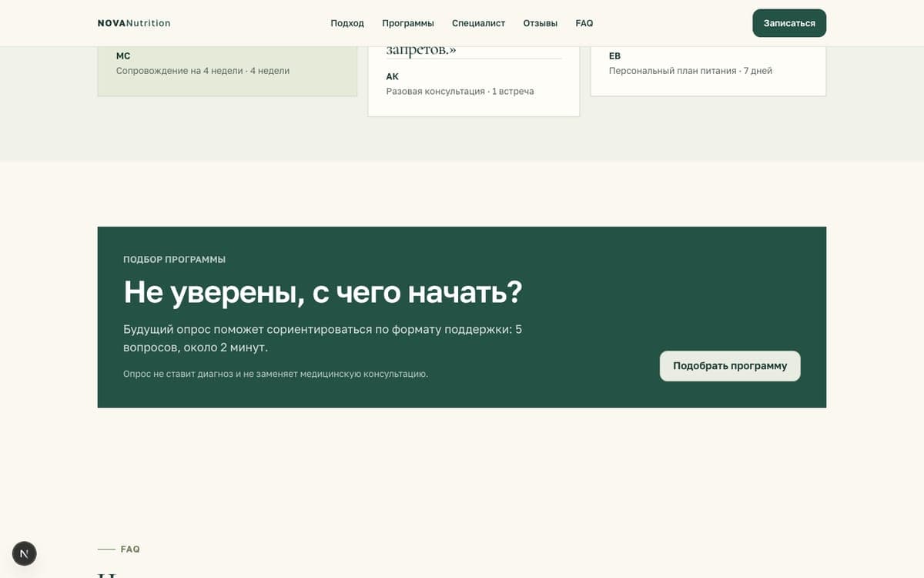Viewport: 924px width, 578px height.
Task: Click the MC review card initials
Action: [x=123, y=56]
